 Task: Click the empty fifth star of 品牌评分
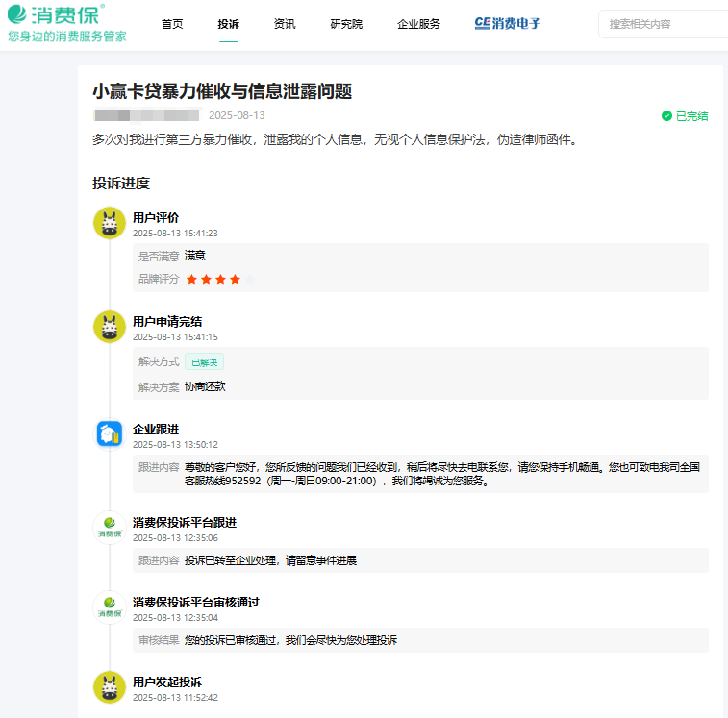pyautogui.click(x=249, y=279)
